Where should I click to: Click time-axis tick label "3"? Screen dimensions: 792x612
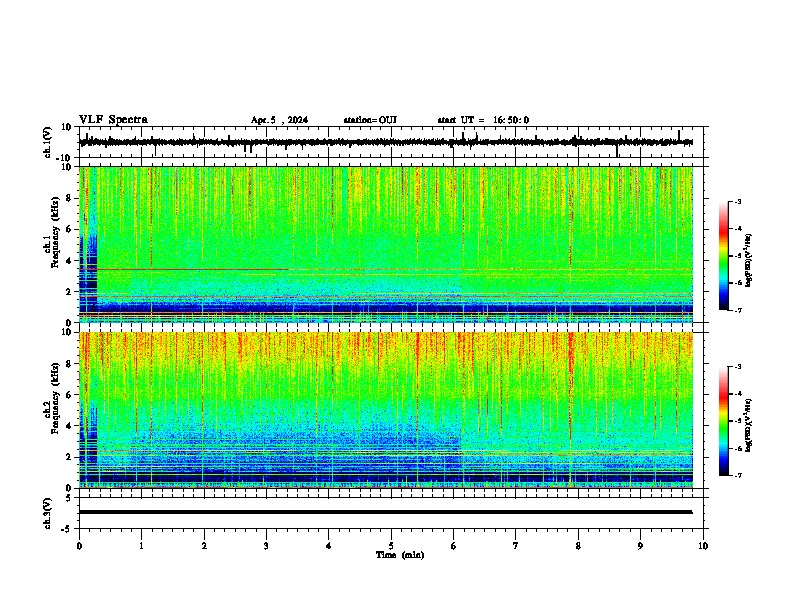click(266, 546)
